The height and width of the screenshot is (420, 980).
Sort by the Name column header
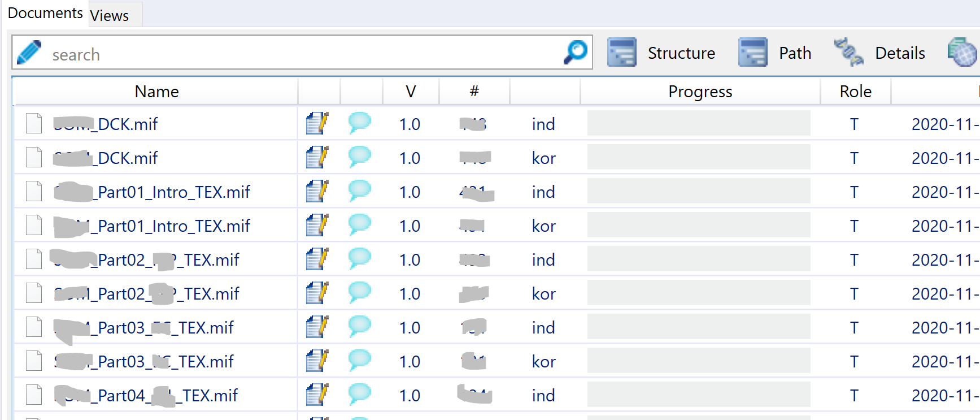(156, 92)
